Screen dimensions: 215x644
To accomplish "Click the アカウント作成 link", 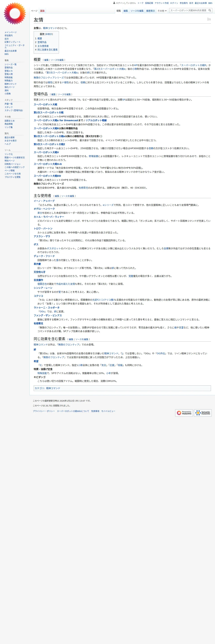I will [x=161, y=3].
